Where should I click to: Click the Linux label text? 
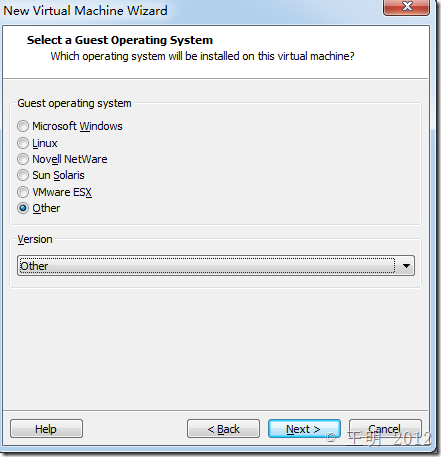(x=45, y=143)
